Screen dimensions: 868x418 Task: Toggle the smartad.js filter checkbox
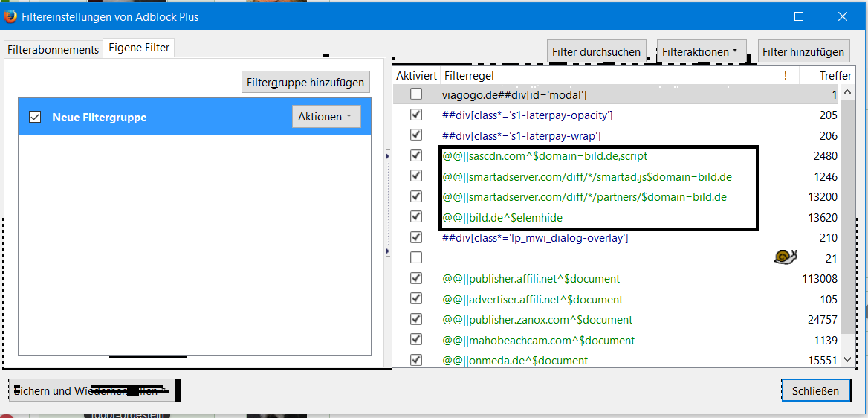click(416, 176)
